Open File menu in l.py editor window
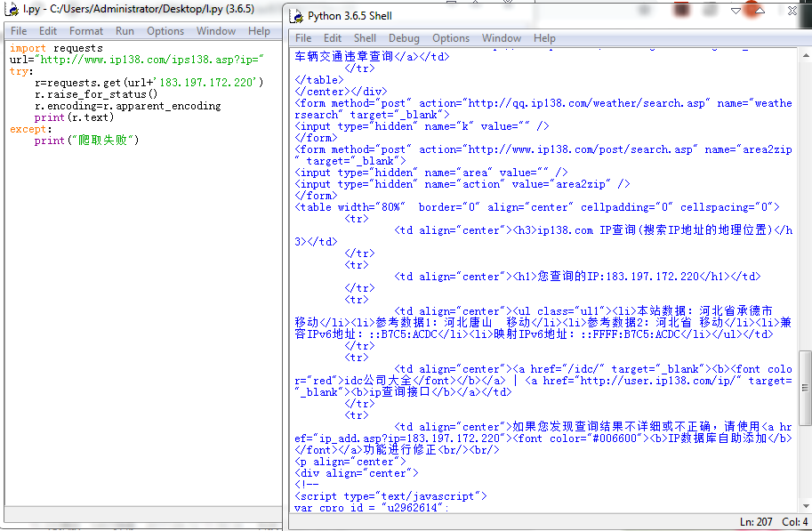This screenshot has height=531, width=812. click(19, 31)
